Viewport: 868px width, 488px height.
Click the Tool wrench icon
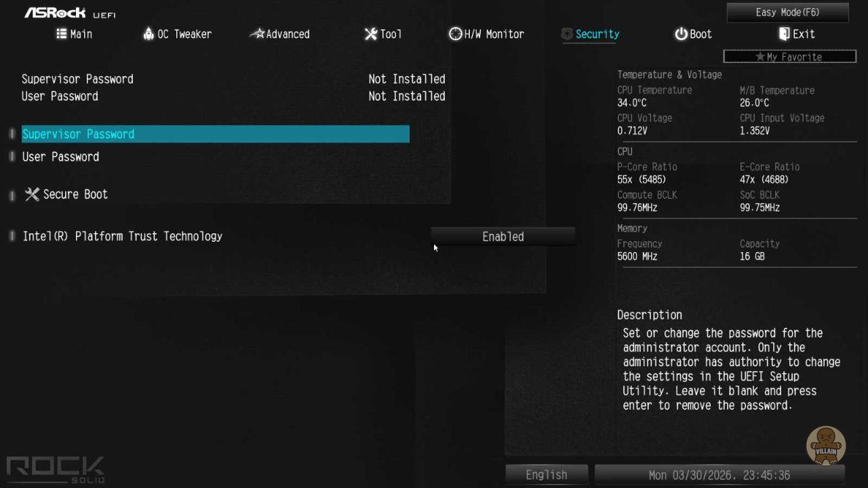pos(371,34)
